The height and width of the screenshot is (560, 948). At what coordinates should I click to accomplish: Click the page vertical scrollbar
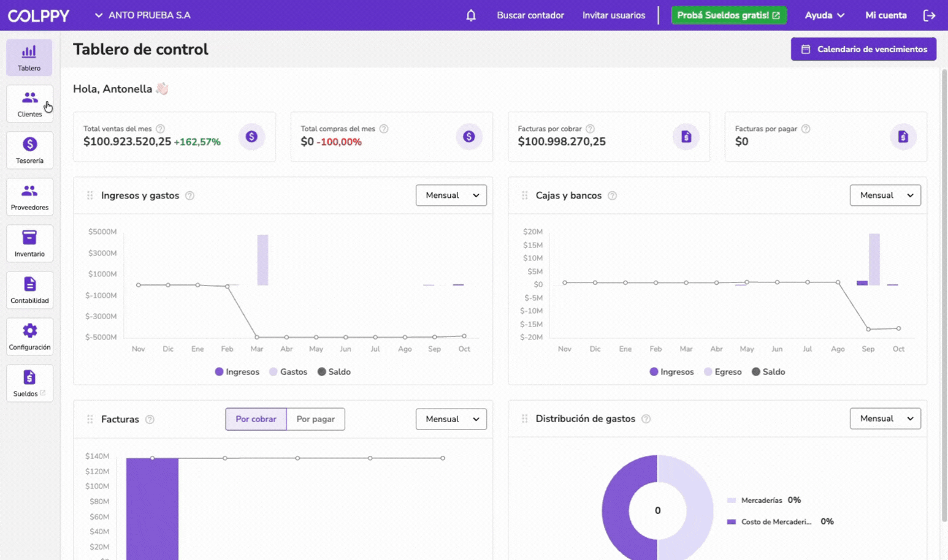pos(944,294)
